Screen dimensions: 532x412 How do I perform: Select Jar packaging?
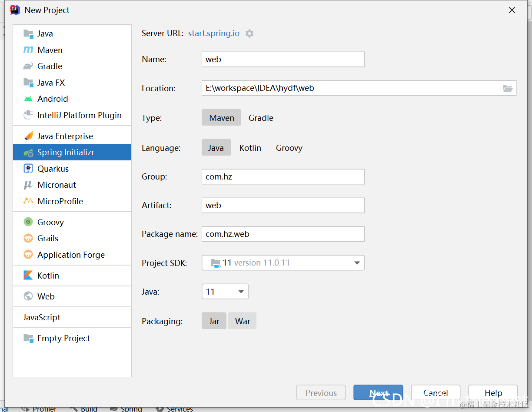click(x=214, y=321)
